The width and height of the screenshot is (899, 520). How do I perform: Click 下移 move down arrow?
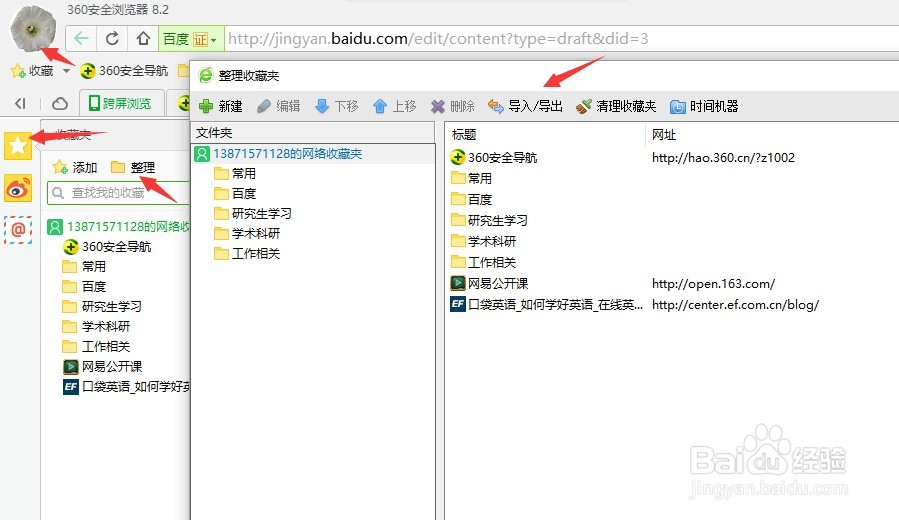337,106
